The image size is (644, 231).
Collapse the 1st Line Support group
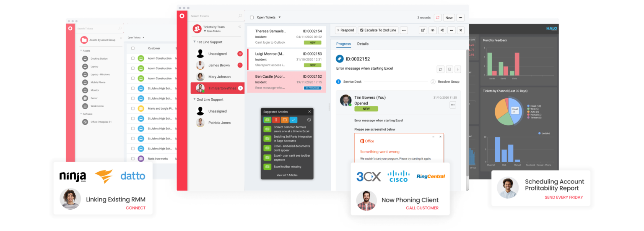click(x=195, y=42)
